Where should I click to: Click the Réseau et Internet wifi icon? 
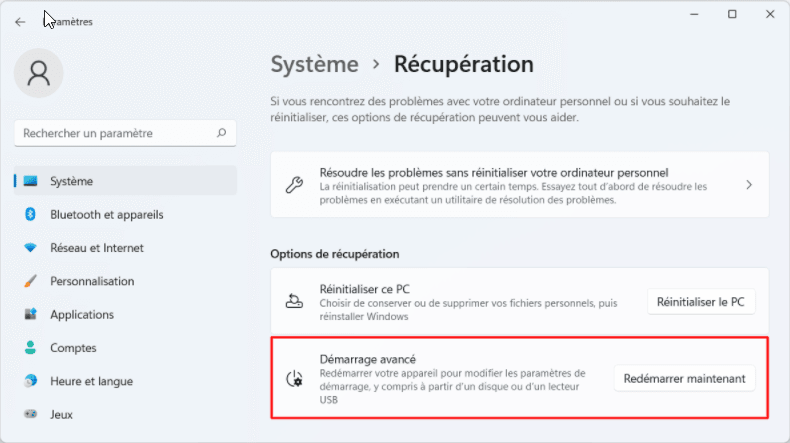30,248
